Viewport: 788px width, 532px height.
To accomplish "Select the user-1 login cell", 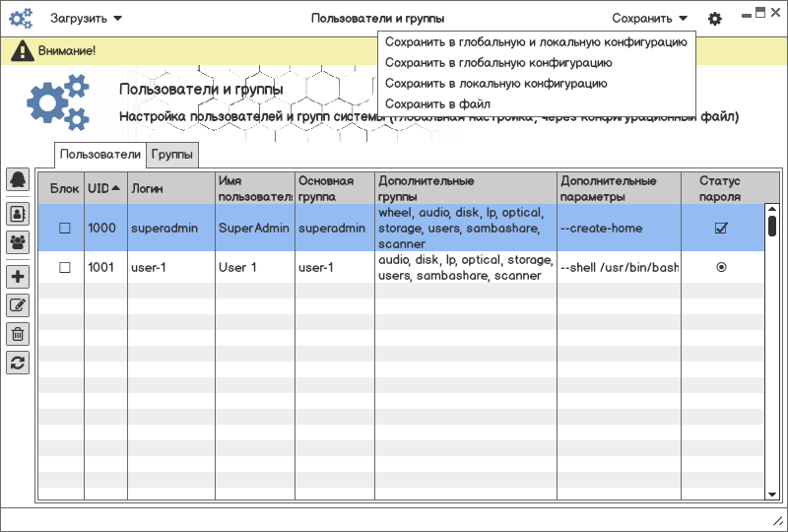I will [x=171, y=267].
